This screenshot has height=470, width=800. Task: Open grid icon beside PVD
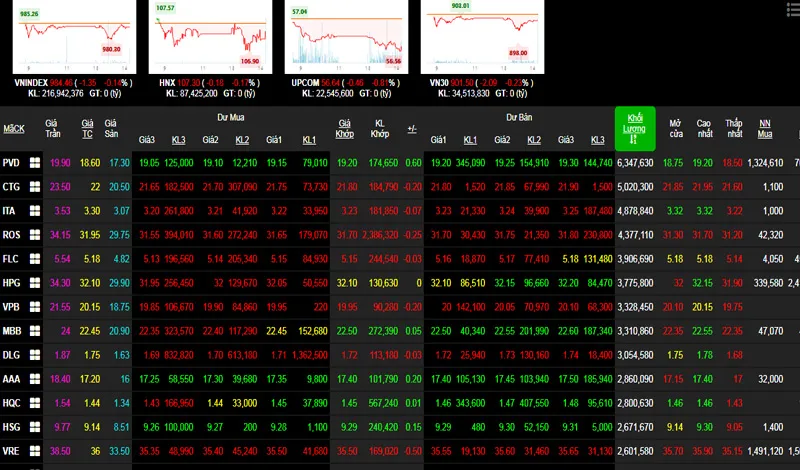35,163
